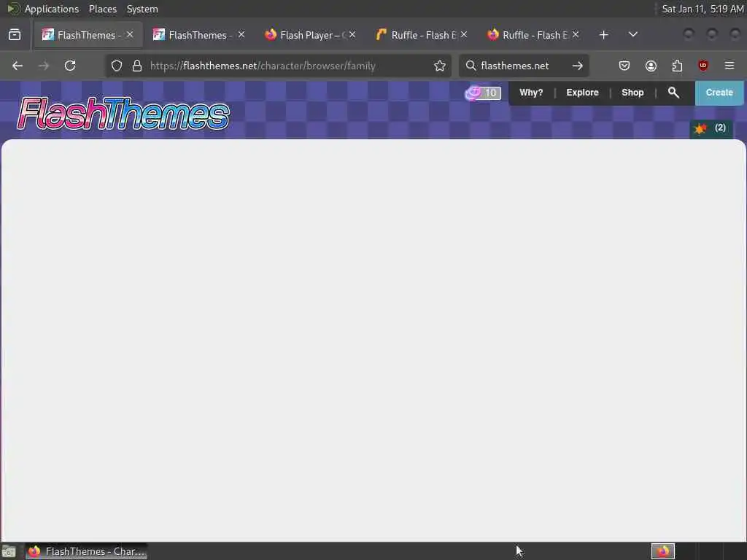Screen dimensions: 747x560
Task: Click the show desktop icon in bottom panel
Action: tap(9, 552)
